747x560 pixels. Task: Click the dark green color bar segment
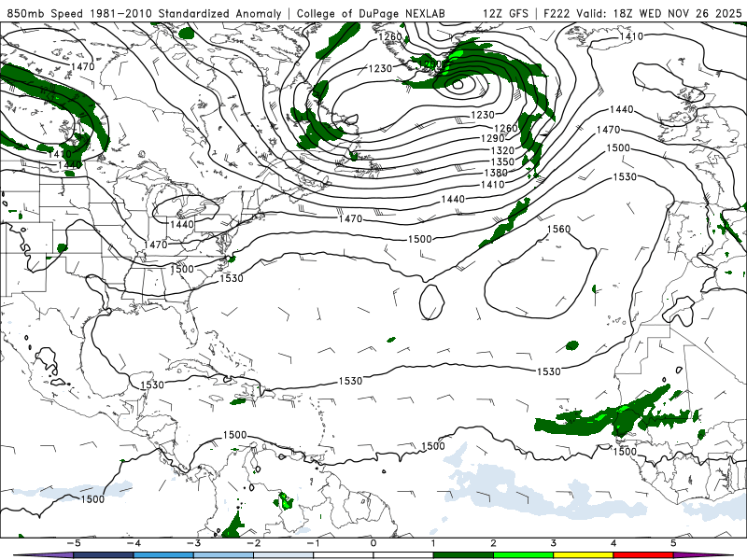pyautogui.click(x=463, y=555)
